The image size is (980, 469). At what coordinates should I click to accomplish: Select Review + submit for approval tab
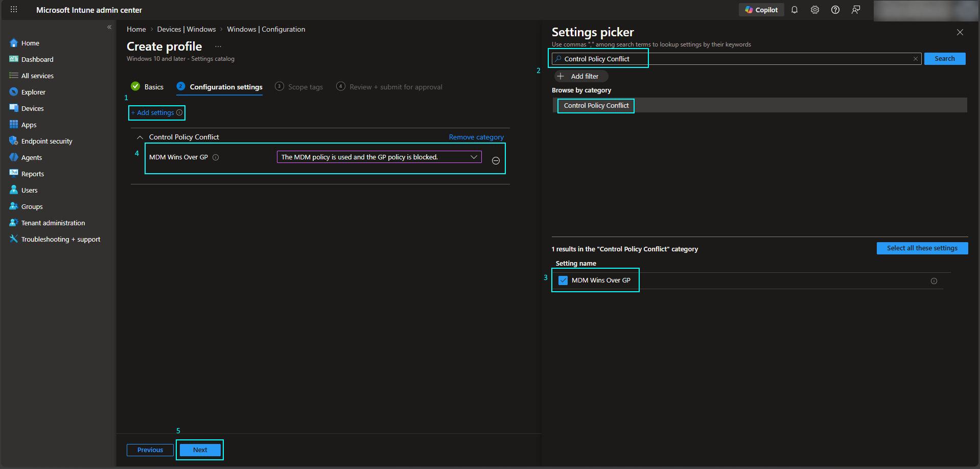(389, 87)
